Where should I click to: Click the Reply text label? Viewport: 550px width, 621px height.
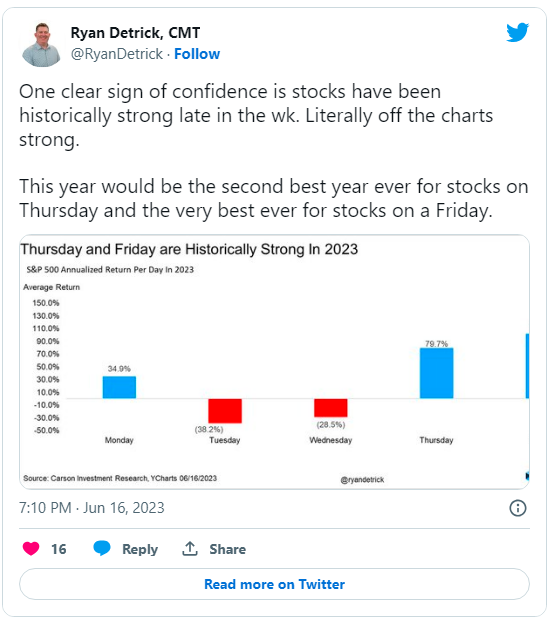point(140,549)
